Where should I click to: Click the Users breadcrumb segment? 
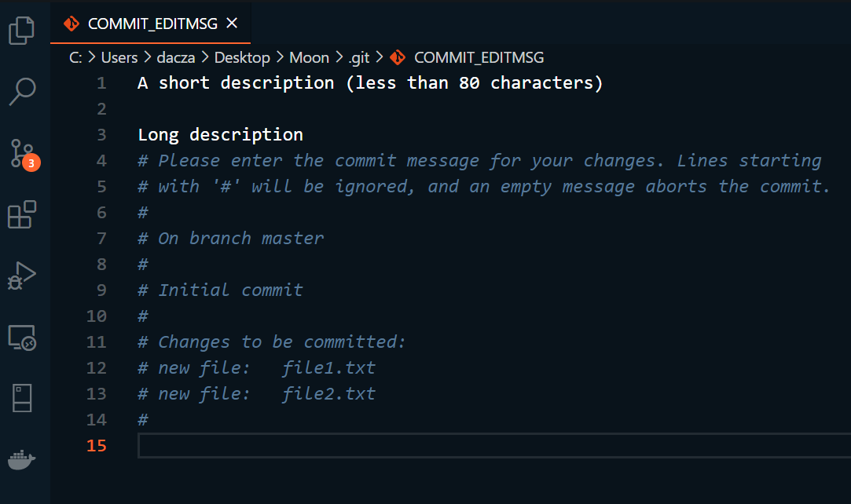click(x=119, y=57)
